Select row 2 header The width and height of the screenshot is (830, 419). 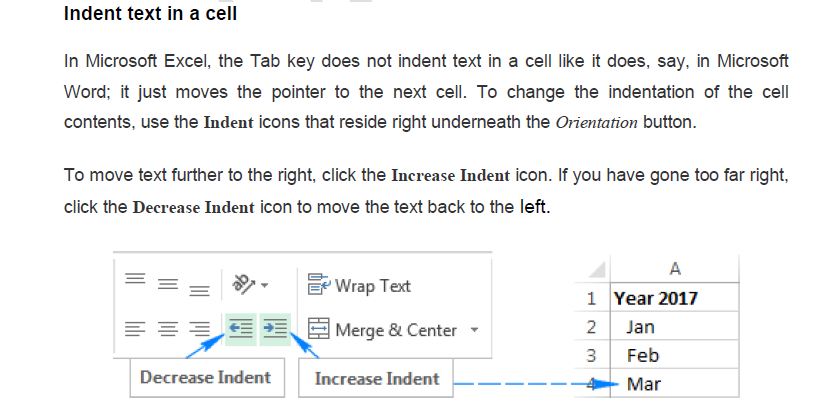(x=592, y=327)
